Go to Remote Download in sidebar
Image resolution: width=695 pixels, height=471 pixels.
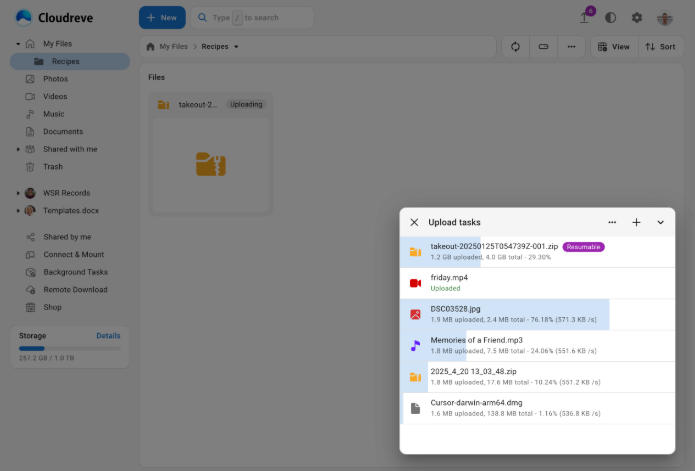76,289
